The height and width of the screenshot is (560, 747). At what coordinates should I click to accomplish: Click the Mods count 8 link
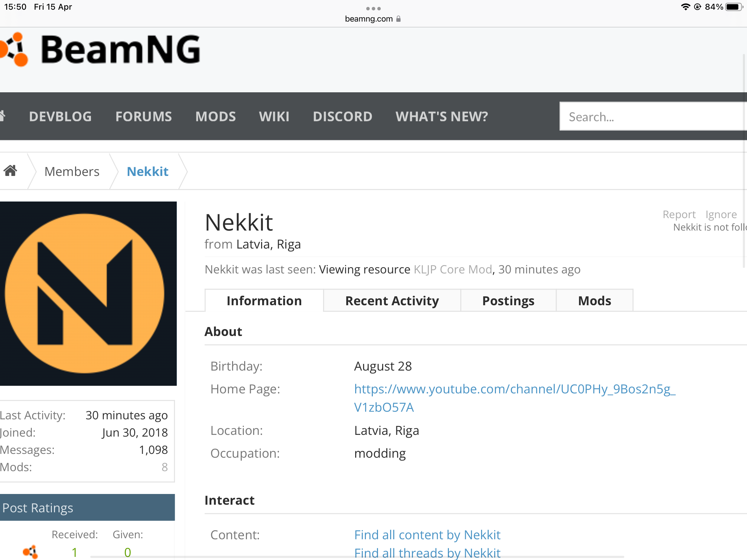click(x=165, y=467)
